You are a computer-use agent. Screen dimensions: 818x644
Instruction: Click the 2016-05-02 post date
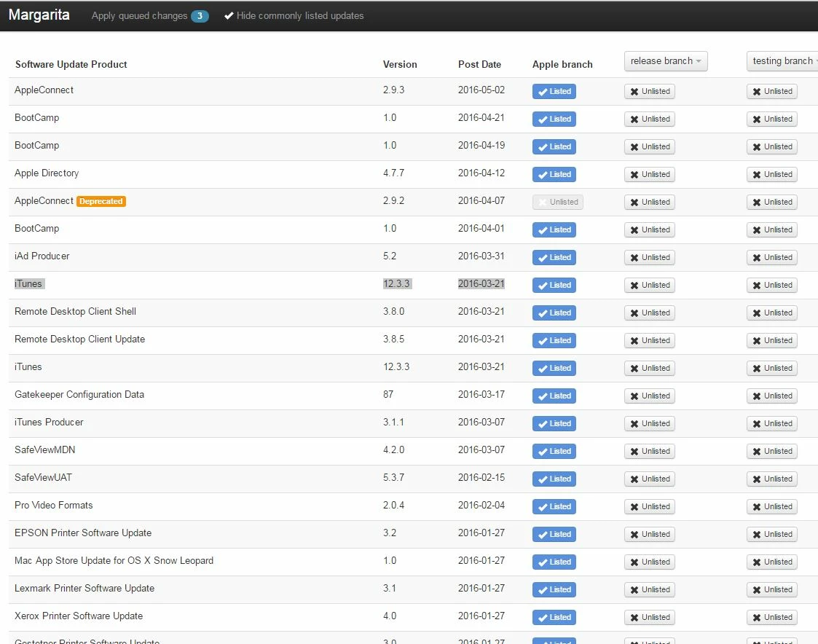click(481, 90)
